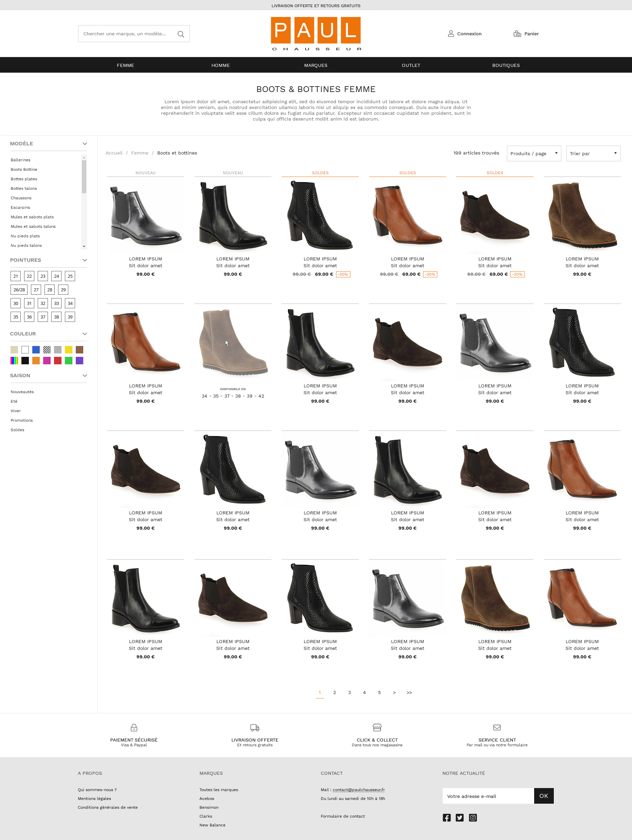Open the Instagram icon in the footer
Image resolution: width=632 pixels, height=840 pixels.
click(x=473, y=818)
